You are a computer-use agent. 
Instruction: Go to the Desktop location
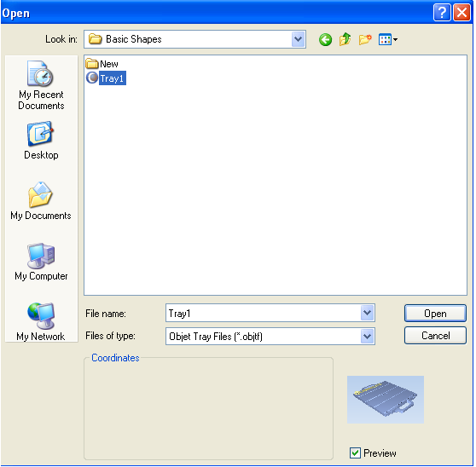[x=41, y=141]
